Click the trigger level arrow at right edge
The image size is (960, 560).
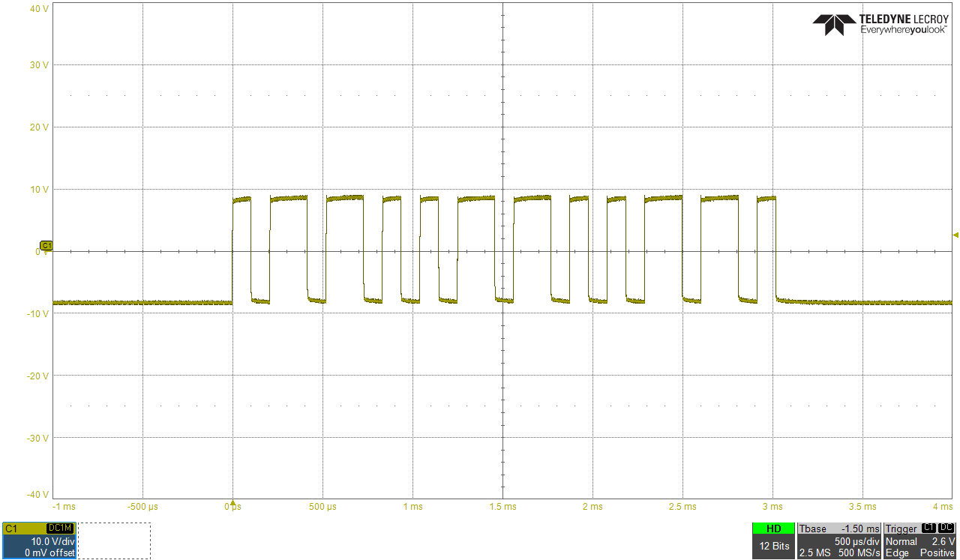click(x=955, y=235)
